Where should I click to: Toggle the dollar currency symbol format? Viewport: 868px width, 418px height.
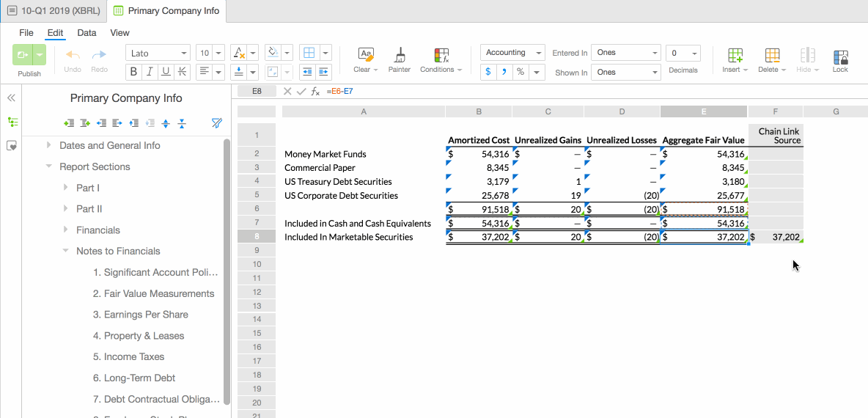click(x=488, y=72)
